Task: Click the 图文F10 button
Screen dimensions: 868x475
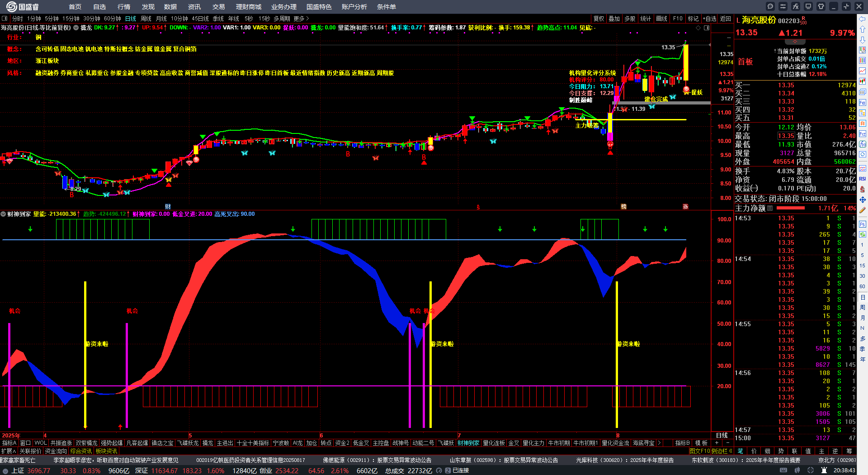Action: (x=700, y=451)
